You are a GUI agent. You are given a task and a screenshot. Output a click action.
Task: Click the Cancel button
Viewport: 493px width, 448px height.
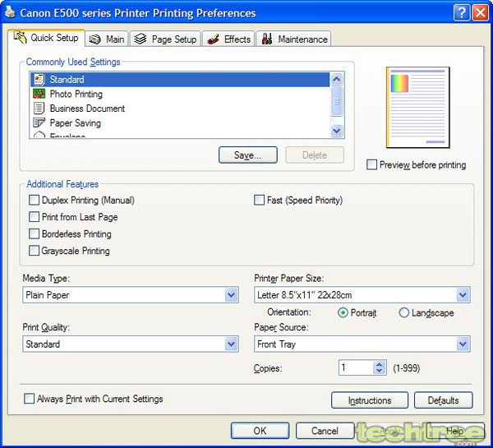coord(325,431)
